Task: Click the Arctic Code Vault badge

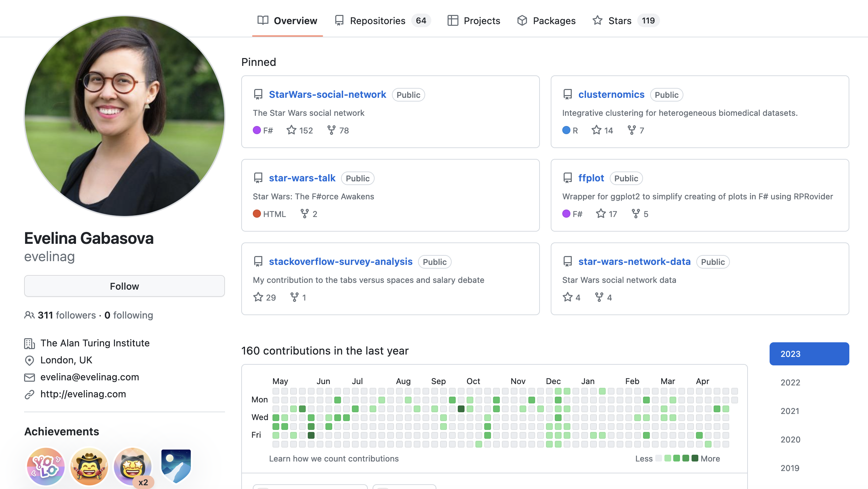Action: (x=176, y=466)
